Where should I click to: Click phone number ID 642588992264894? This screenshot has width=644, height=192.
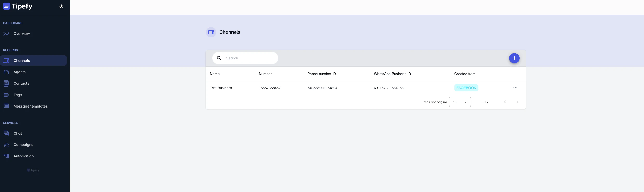click(x=322, y=88)
